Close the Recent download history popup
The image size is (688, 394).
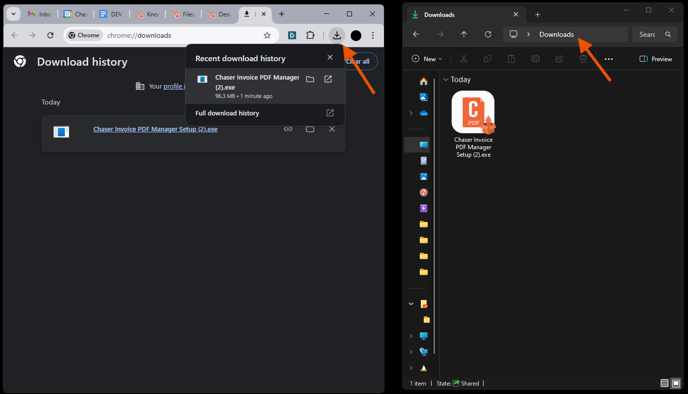[x=330, y=57]
